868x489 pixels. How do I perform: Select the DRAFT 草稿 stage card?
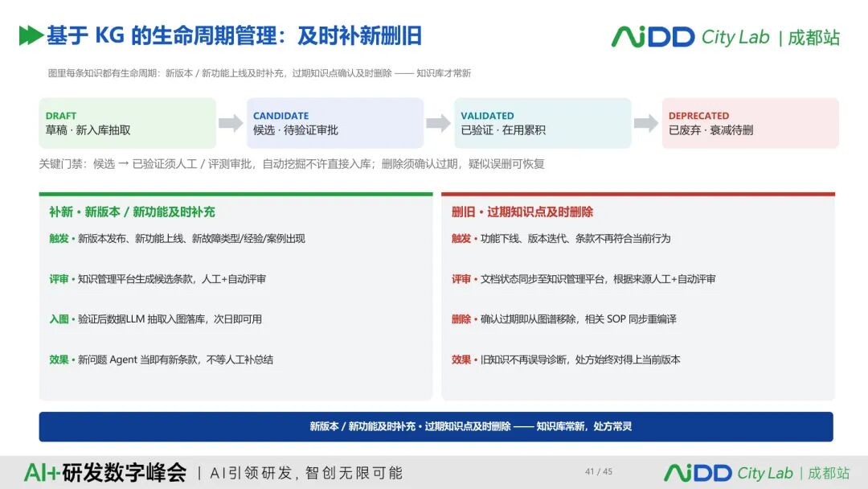127,123
